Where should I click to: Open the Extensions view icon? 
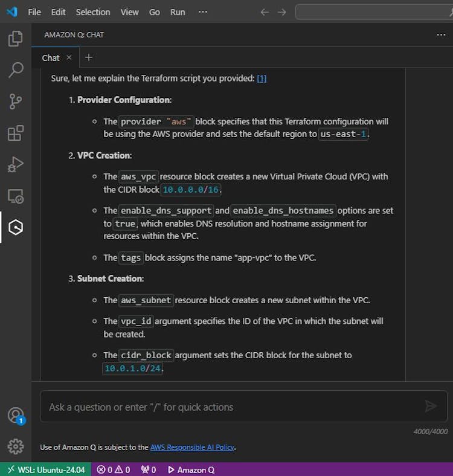16,133
